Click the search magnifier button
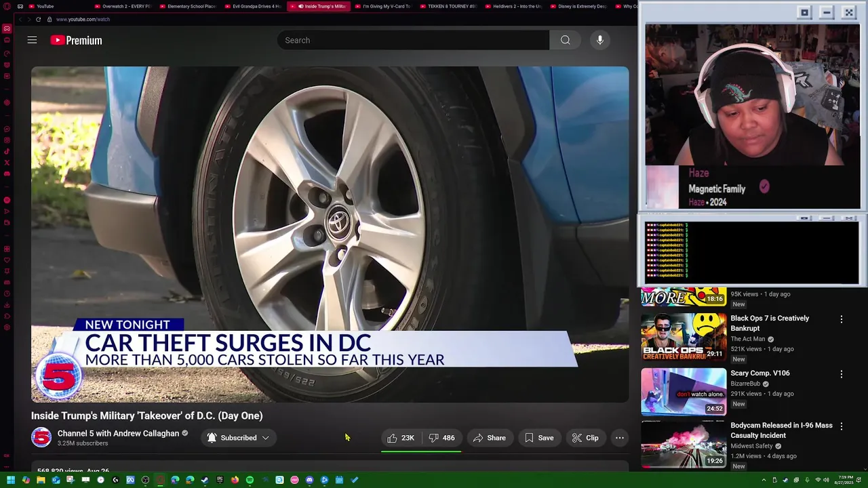 coord(565,40)
